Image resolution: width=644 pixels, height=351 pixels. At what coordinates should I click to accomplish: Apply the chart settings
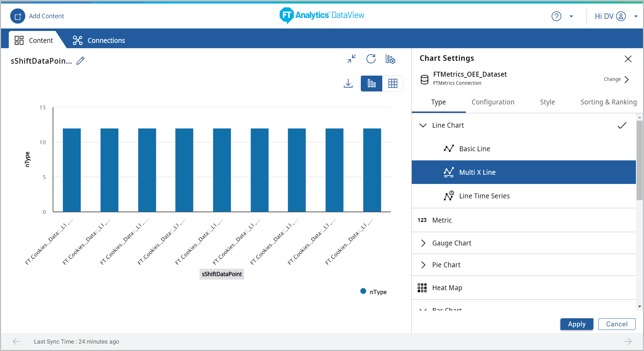pos(577,324)
